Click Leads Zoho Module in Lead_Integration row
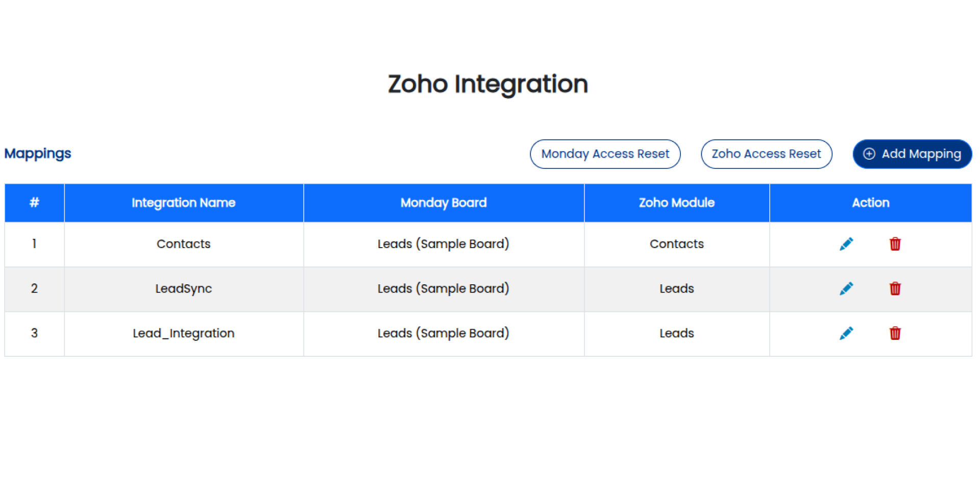Image resolution: width=980 pixels, height=490 pixels. click(x=677, y=333)
